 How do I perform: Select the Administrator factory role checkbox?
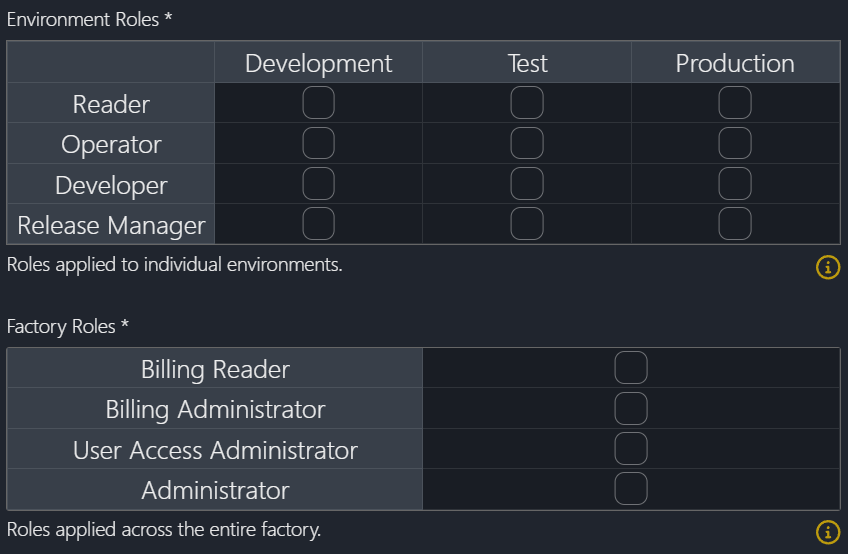631,489
